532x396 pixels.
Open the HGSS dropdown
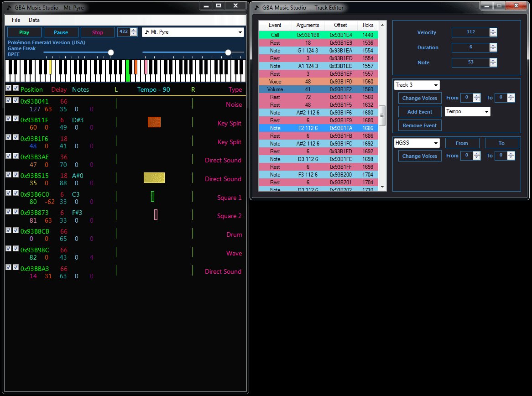(x=417, y=143)
